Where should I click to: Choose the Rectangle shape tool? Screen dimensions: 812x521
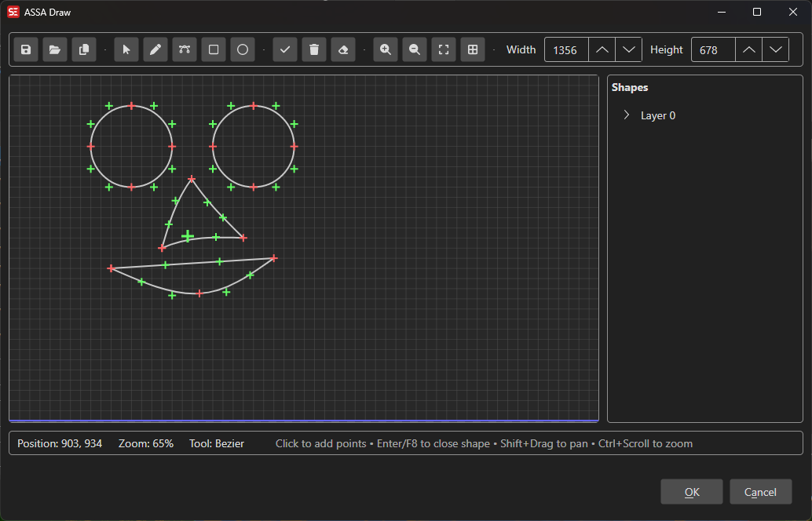(213, 49)
